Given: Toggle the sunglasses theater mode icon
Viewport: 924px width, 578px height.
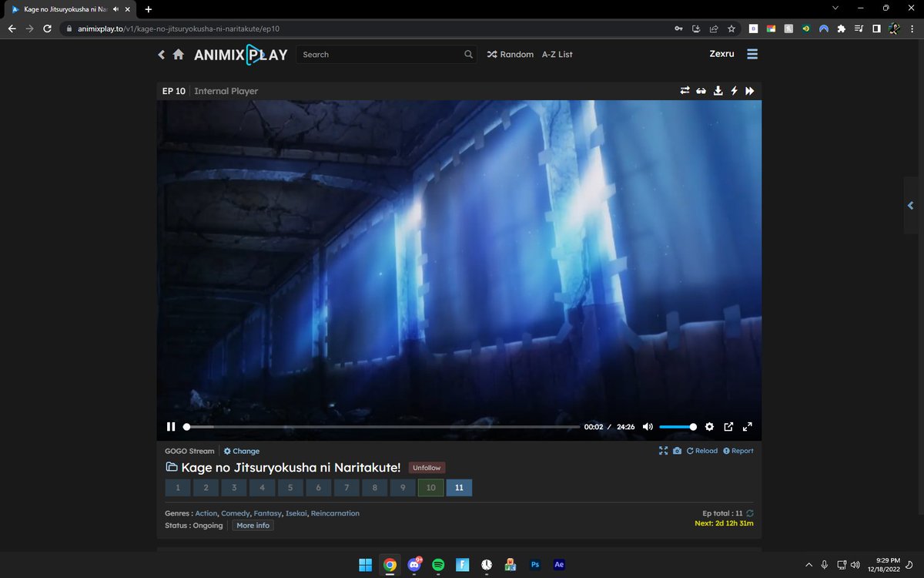Looking at the screenshot, I should coord(701,91).
